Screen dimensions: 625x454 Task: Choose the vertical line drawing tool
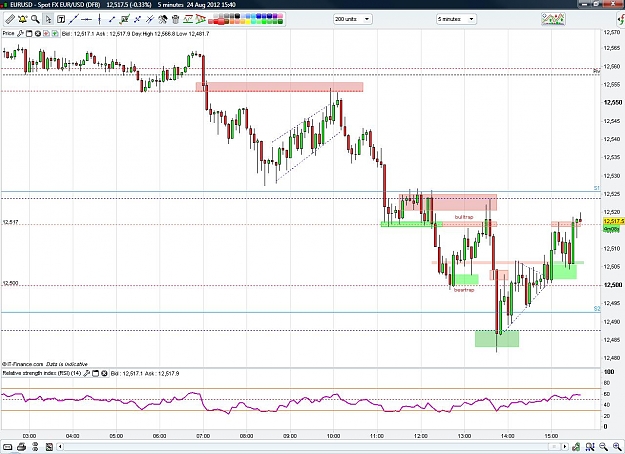(99, 19)
